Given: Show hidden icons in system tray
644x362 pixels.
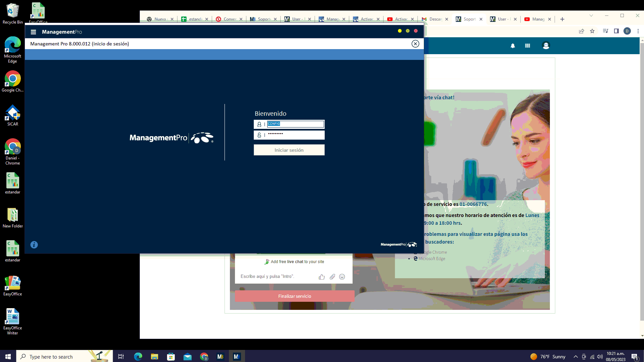Looking at the screenshot, I should (575, 357).
